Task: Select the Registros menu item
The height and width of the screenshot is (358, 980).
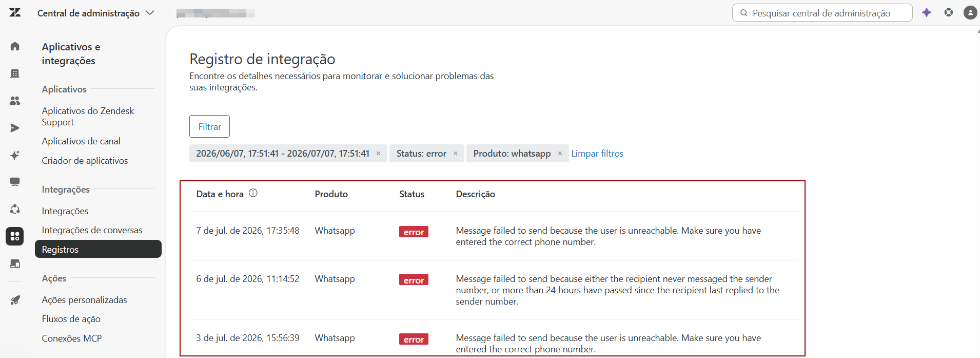Action: pos(98,249)
